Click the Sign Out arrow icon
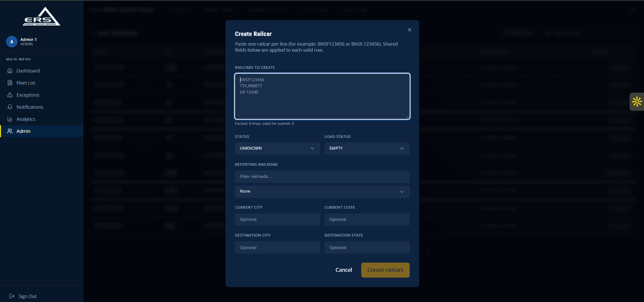644x302 pixels. point(12,296)
